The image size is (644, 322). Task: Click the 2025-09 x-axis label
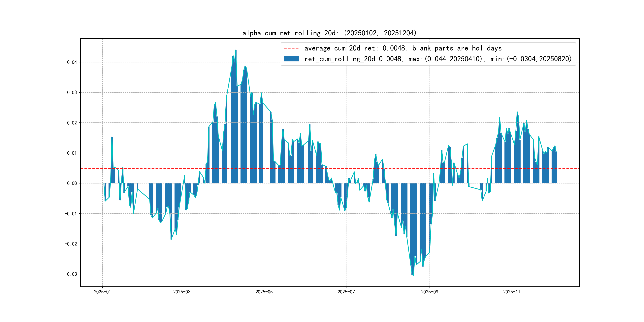[430, 292]
